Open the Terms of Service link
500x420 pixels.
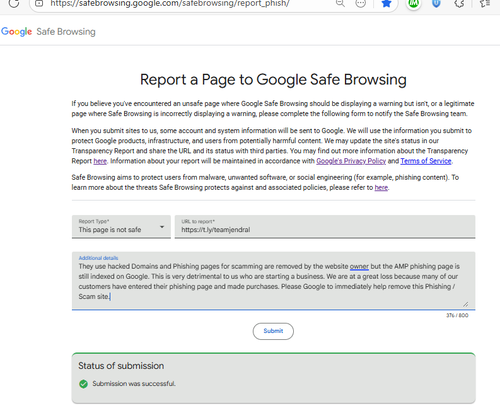point(426,161)
